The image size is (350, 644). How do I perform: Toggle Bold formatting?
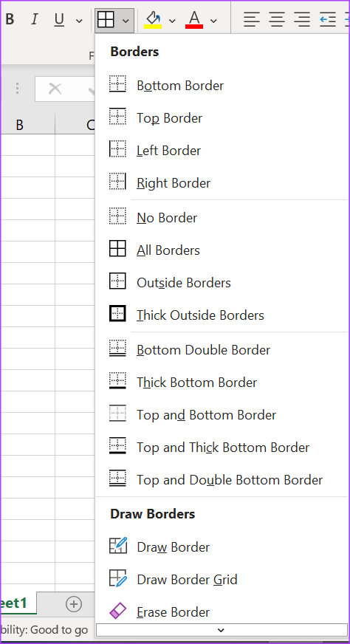(x=10, y=20)
